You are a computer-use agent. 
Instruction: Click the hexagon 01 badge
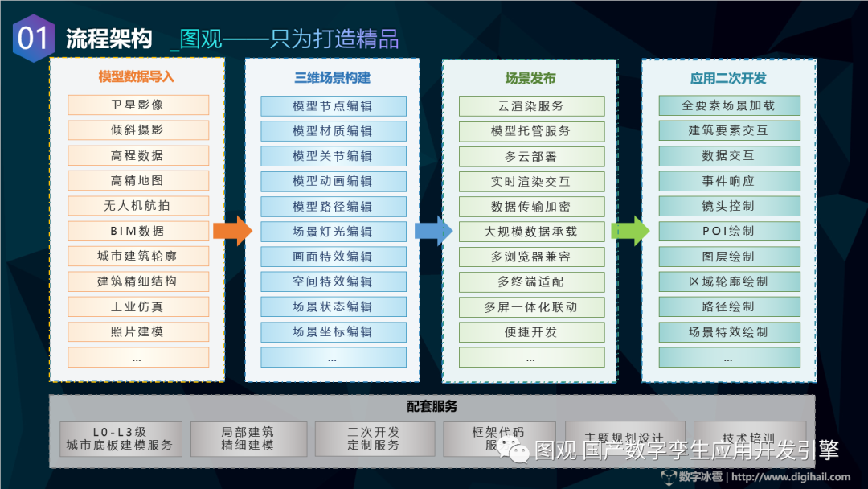[x=34, y=39]
